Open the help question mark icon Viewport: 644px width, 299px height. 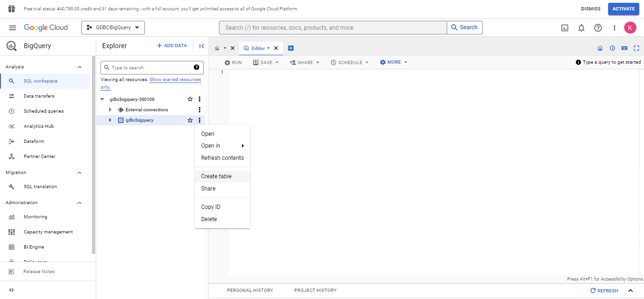[598, 28]
